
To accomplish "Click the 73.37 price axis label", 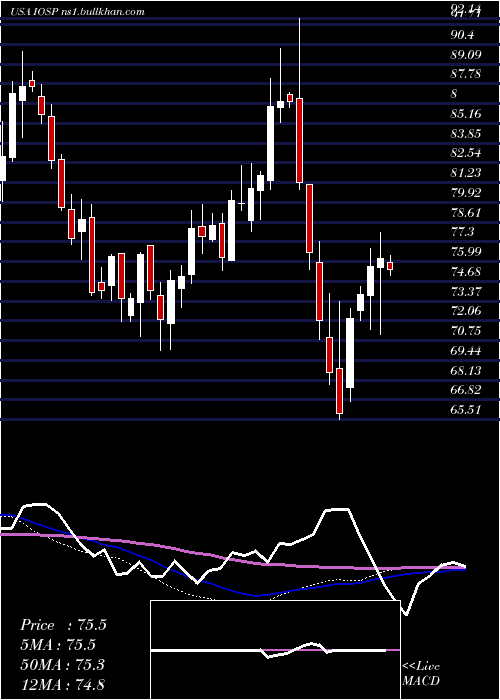I will (466, 291).
